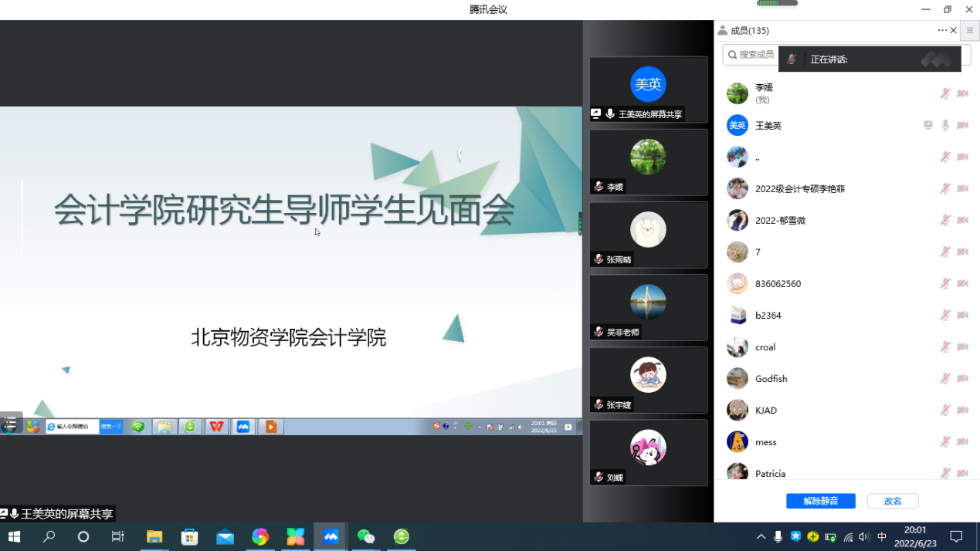Click Tencent Meeting icon in Windows taskbar

[x=331, y=536]
